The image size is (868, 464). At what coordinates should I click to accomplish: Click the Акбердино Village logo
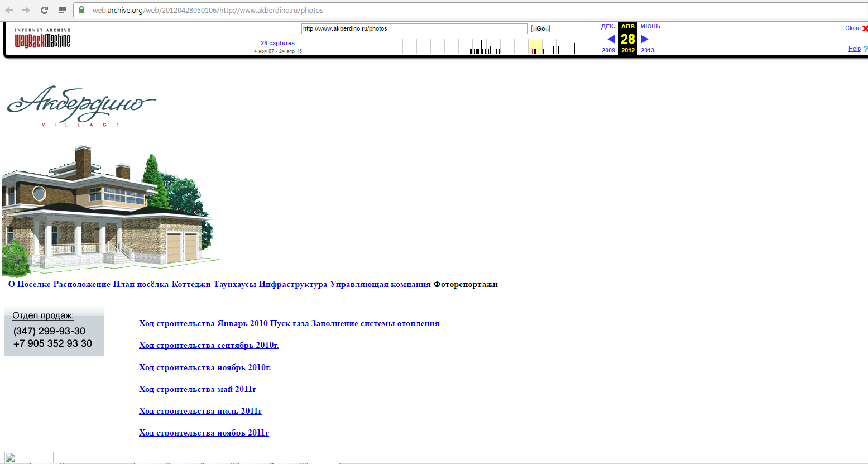81,106
